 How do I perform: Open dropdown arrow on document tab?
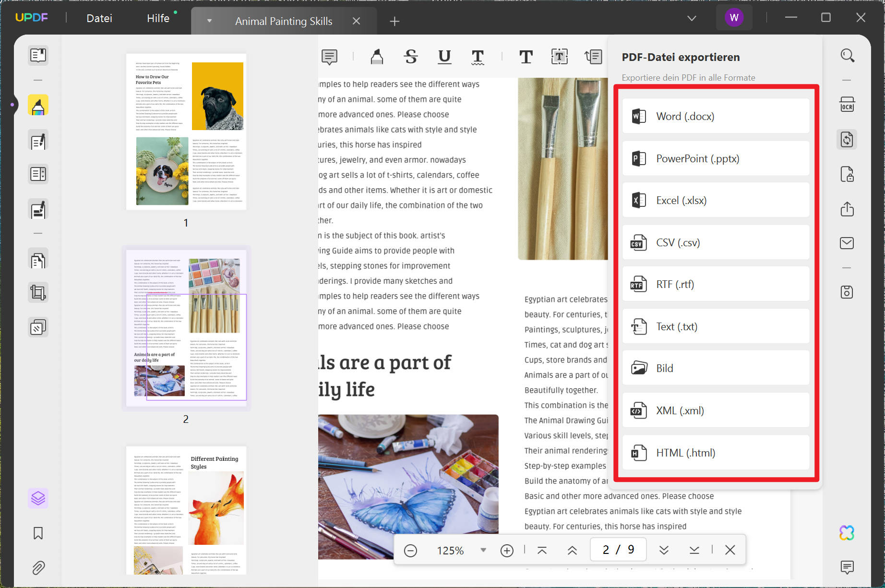tap(209, 21)
